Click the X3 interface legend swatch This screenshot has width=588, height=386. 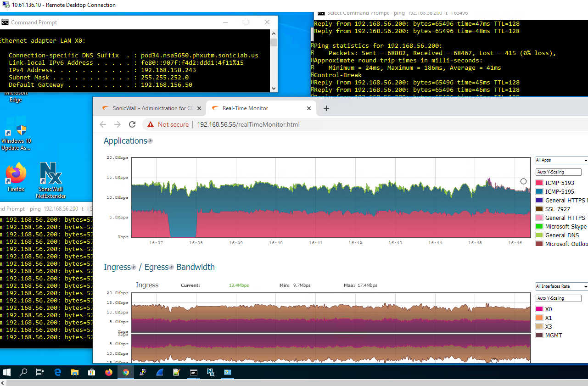tap(539, 327)
